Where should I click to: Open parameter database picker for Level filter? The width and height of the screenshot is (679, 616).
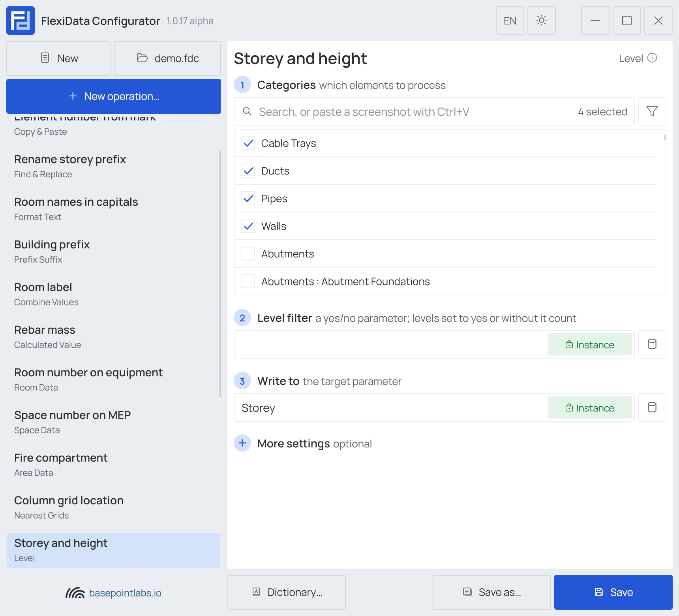[x=652, y=344]
